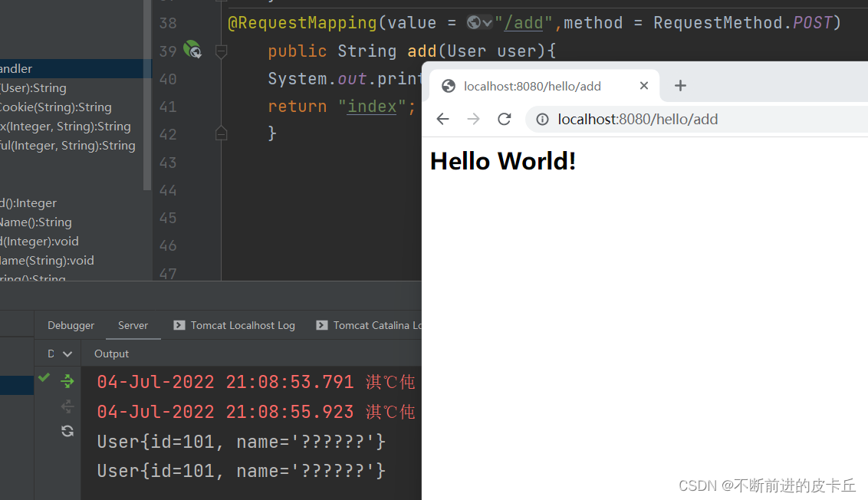
Task: Switch to the Server tab
Action: click(x=133, y=326)
